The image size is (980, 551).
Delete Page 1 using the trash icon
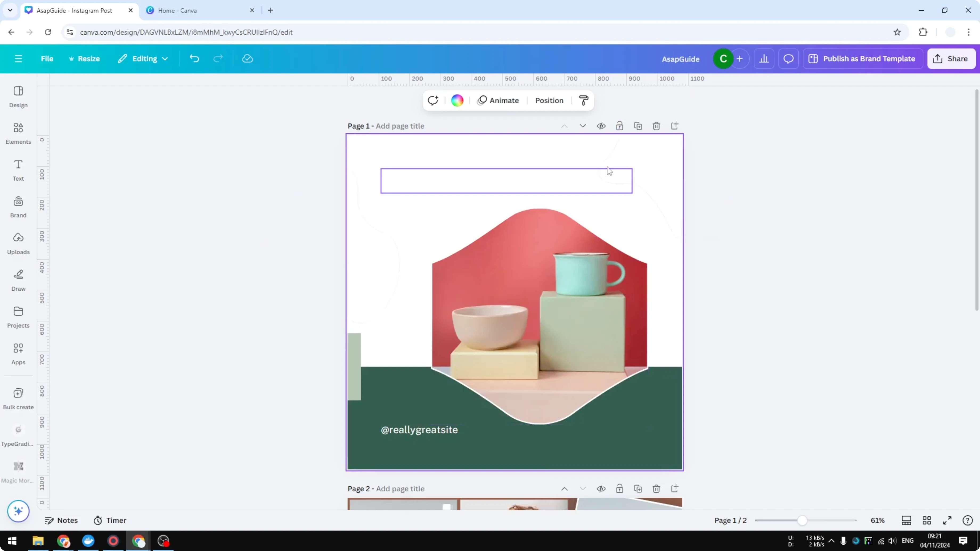656,125
